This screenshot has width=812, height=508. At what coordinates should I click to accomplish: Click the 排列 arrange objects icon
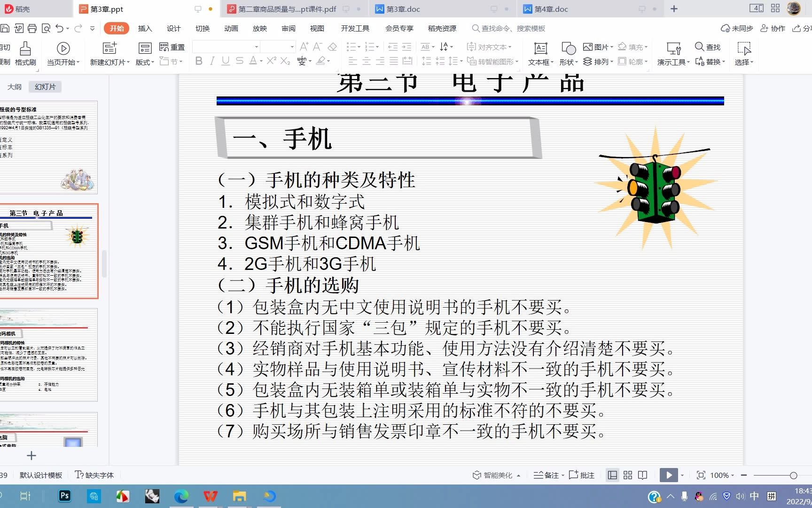point(597,61)
